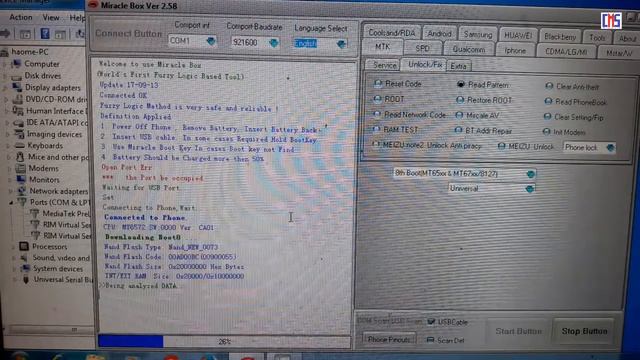Click the Modems device icon

(20, 168)
